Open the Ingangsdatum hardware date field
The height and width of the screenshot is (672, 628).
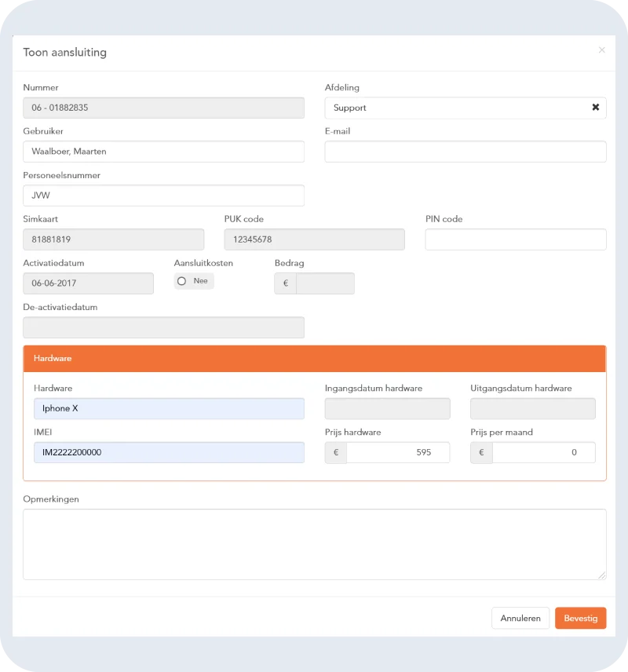pyautogui.click(x=388, y=408)
